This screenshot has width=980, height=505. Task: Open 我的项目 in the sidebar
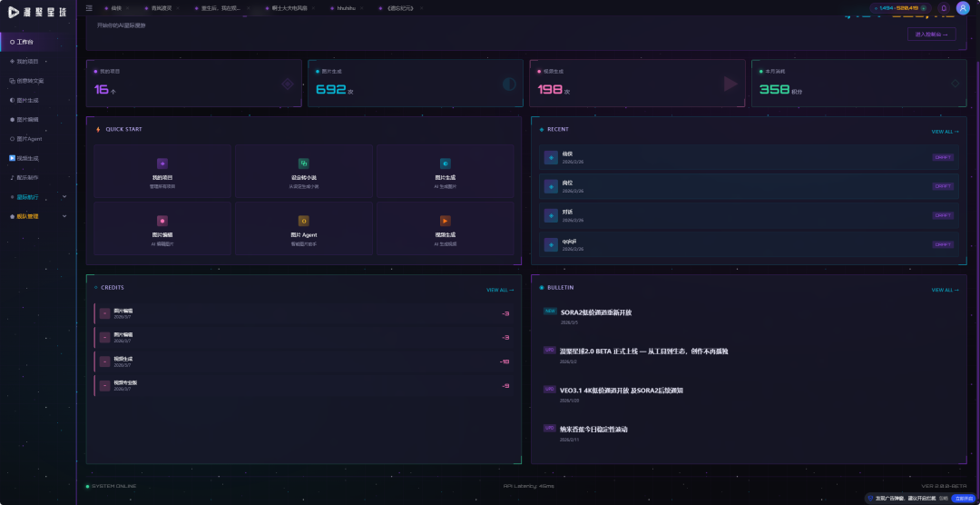[x=38, y=62]
